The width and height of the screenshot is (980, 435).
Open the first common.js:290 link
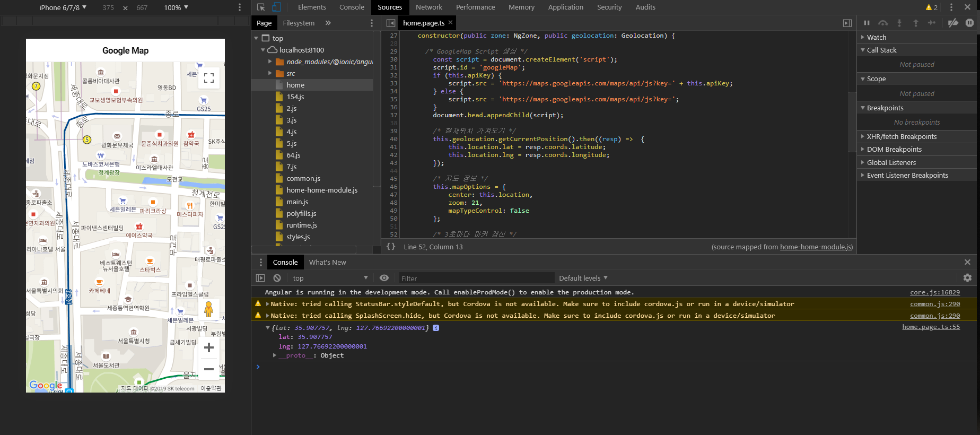coord(935,304)
